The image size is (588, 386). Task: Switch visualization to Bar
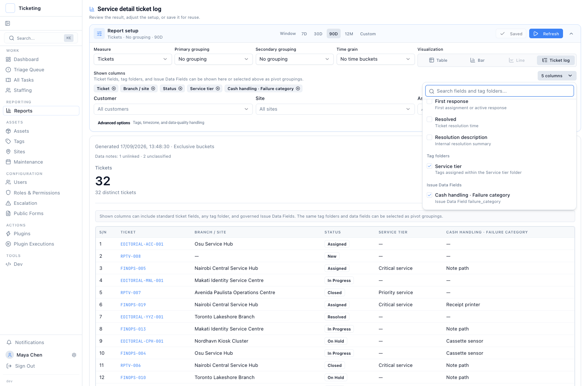[477, 60]
